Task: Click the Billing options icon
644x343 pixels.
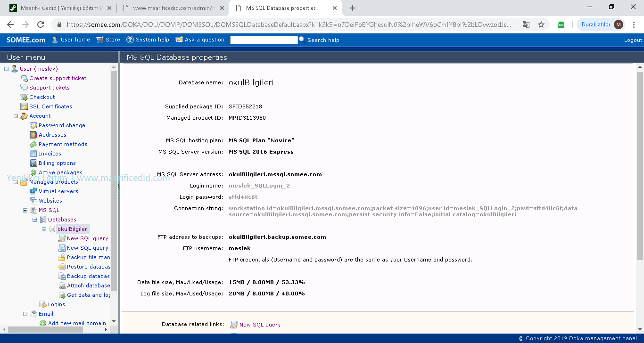Action: click(33, 163)
